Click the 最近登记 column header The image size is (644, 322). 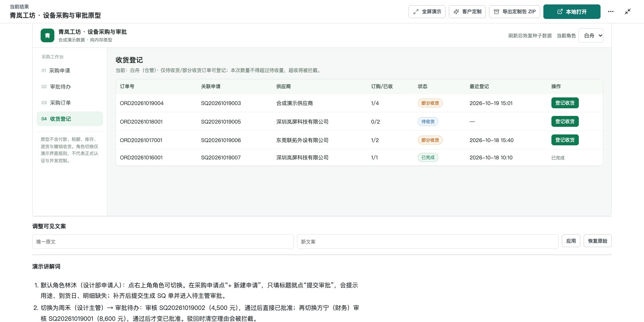point(479,87)
